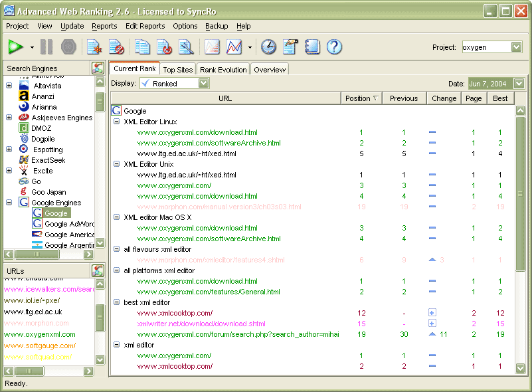Select www.oxygenxml.com in the URLs list
Image resolution: width=532 pixels, height=392 pixels.
point(40,334)
